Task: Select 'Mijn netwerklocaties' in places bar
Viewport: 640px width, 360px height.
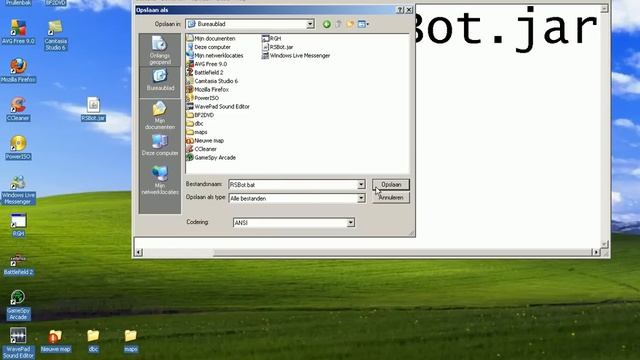Action: click(x=160, y=180)
